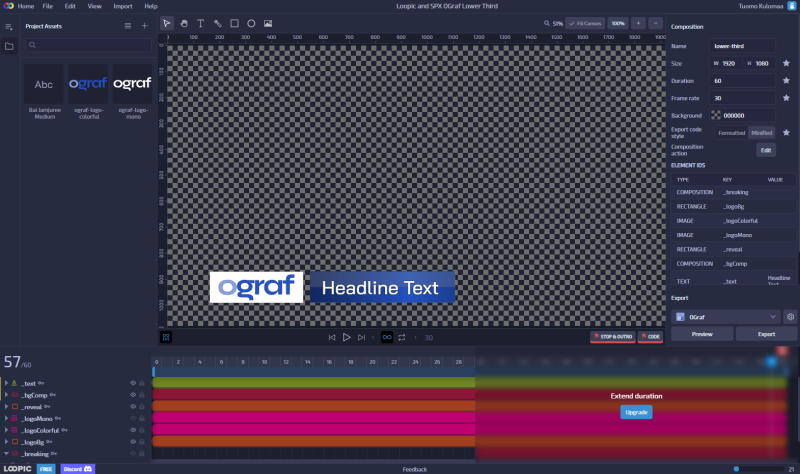Skip to the last frame
This screenshot has height=474, width=800.
(361, 337)
